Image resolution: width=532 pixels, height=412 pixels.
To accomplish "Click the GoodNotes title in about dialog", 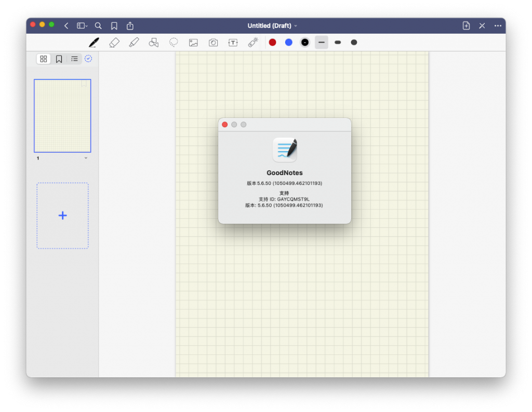I will pyautogui.click(x=284, y=172).
